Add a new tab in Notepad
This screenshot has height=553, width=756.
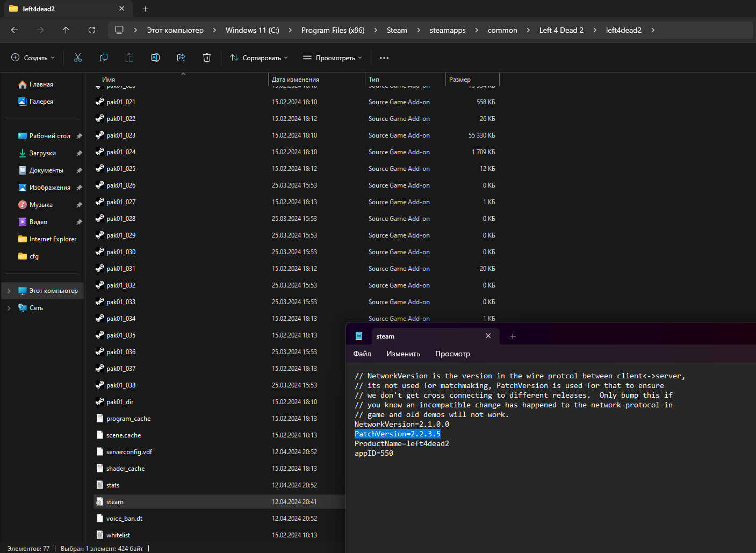click(x=513, y=336)
